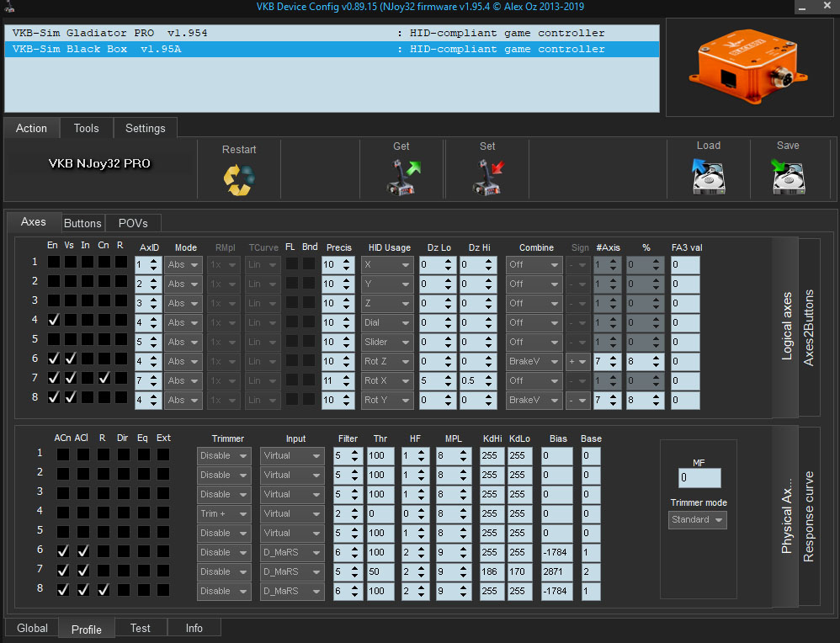Screen dimensions: 840x643
Task: Click Base field on physical axis 7
Action: [590, 571]
